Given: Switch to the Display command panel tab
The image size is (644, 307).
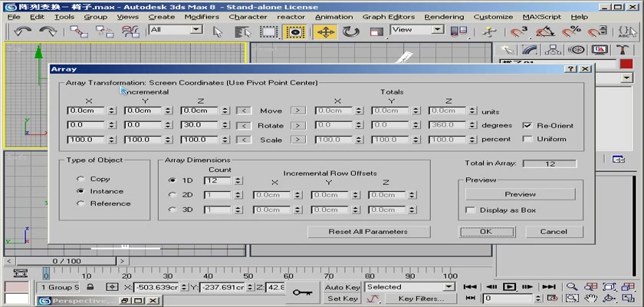Looking at the screenshot, I should click(600, 50).
